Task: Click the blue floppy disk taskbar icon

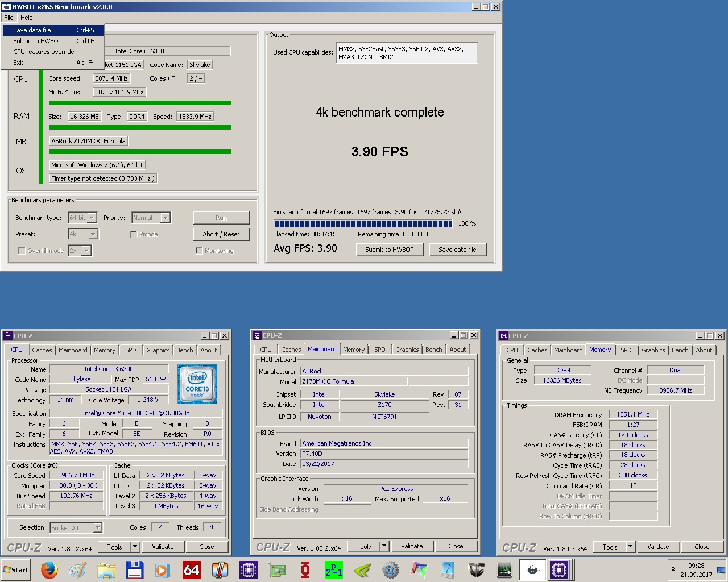Action: (134, 569)
